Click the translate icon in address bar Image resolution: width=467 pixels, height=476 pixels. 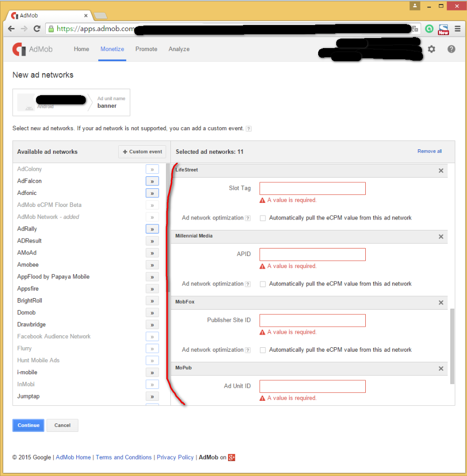(415, 29)
